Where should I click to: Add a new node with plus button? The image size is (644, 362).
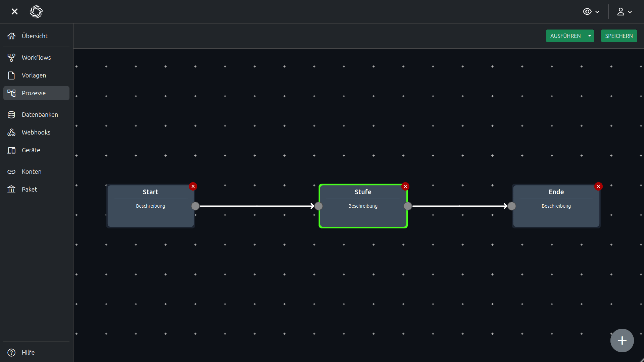coord(622,341)
